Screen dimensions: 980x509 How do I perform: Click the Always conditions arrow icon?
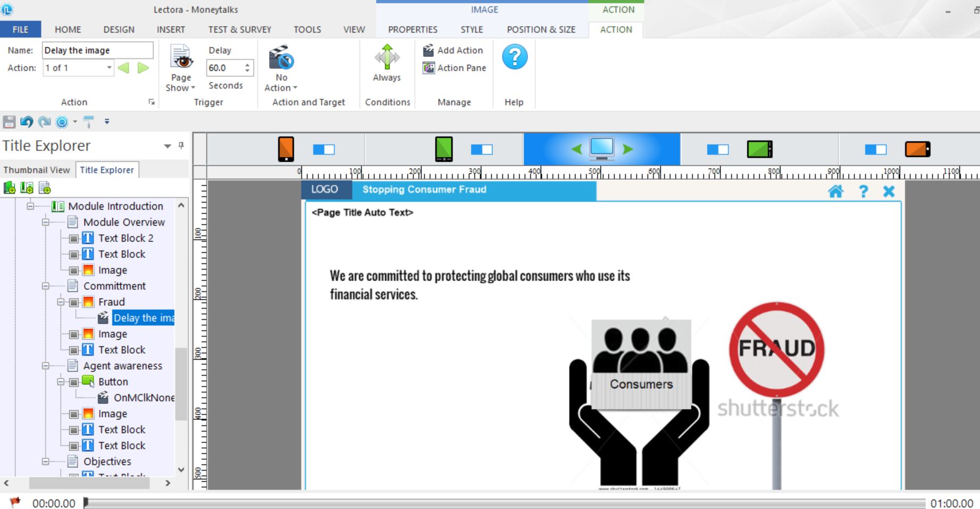pyautogui.click(x=387, y=57)
